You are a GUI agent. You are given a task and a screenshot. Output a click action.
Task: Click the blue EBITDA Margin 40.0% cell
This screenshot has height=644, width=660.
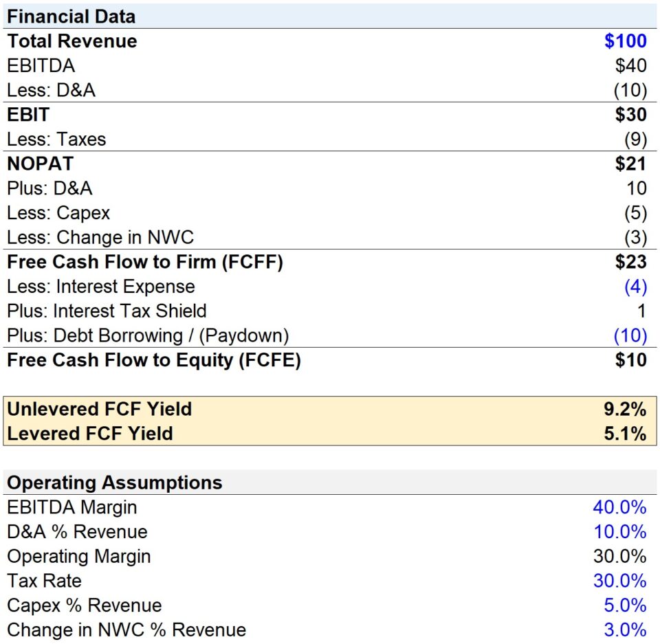click(621, 507)
